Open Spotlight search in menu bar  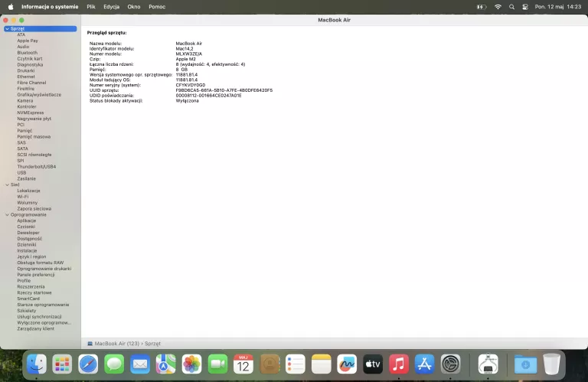pos(511,7)
